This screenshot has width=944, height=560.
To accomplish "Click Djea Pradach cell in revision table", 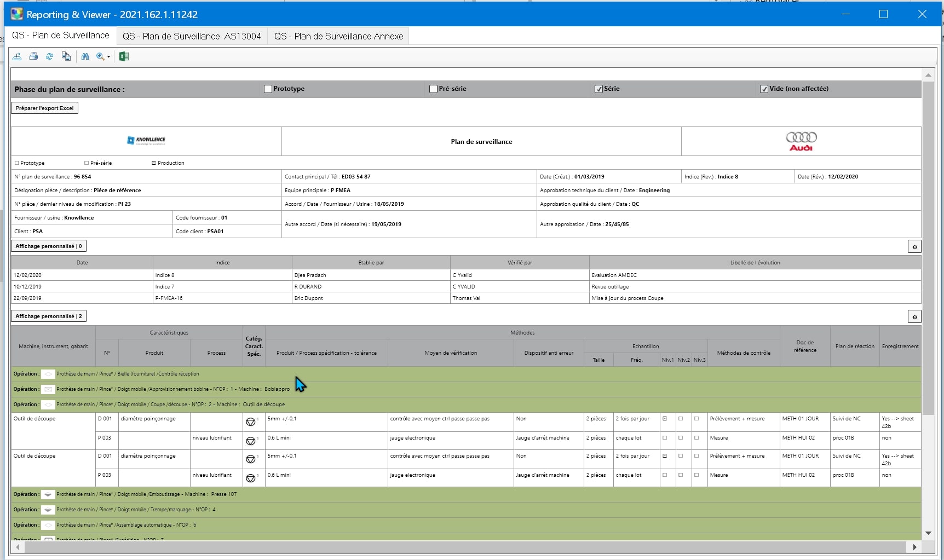I will (371, 275).
